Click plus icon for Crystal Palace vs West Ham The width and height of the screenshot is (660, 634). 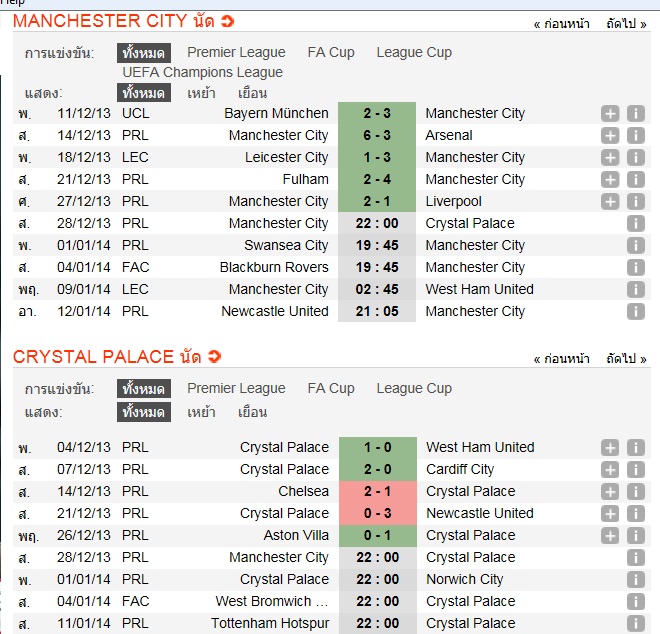610,448
